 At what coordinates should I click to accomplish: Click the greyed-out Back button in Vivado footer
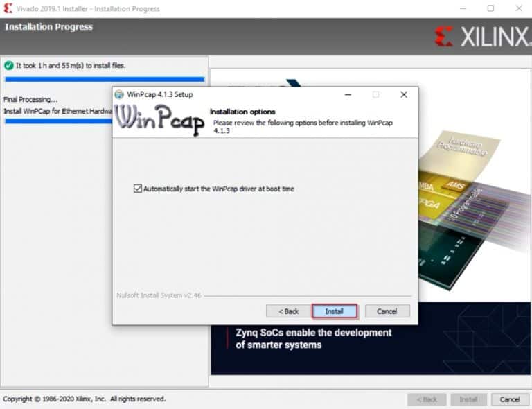coord(426,399)
